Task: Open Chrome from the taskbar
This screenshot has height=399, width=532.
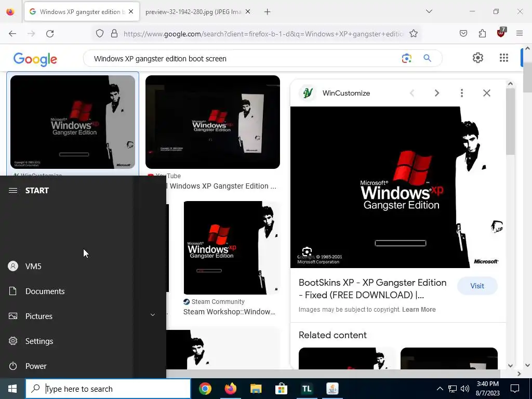Action: click(205, 389)
